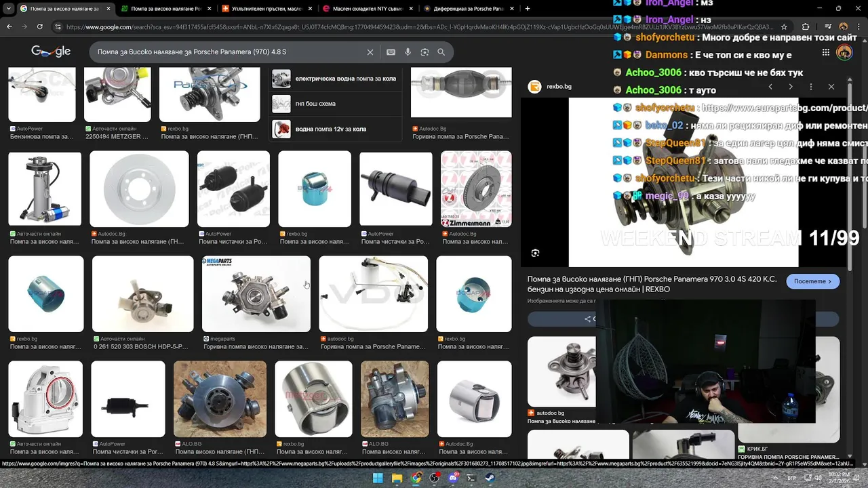Clear the Google search box text
The image size is (868, 488).
click(370, 52)
